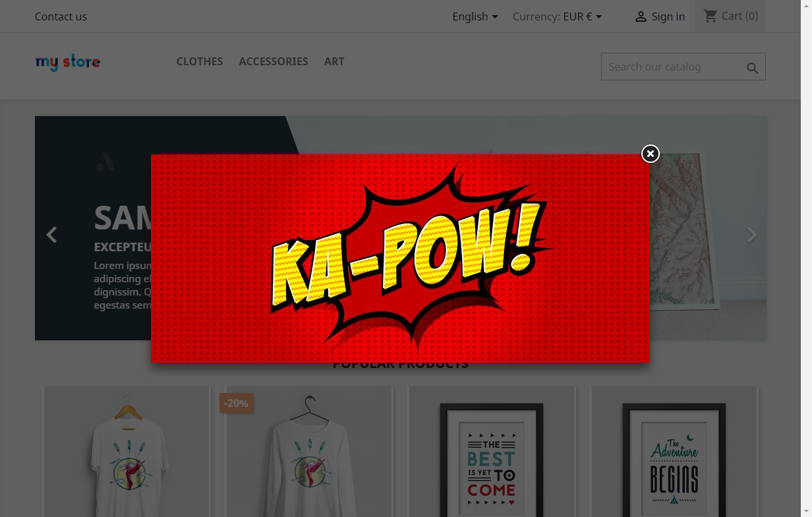
Task: Open the English language dropdown
Action: (x=475, y=16)
